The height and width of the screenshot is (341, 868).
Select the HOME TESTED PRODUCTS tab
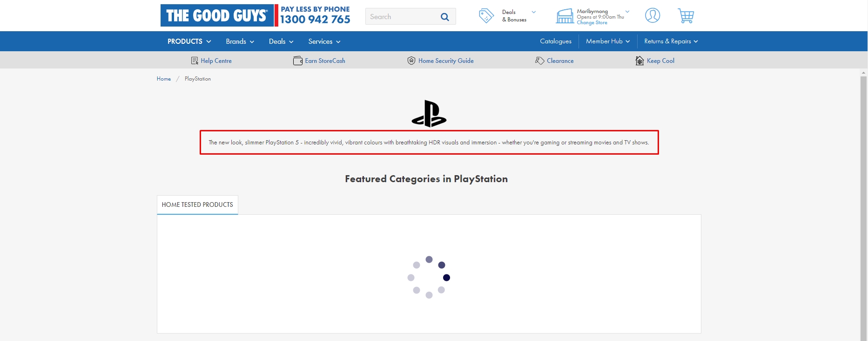(197, 205)
